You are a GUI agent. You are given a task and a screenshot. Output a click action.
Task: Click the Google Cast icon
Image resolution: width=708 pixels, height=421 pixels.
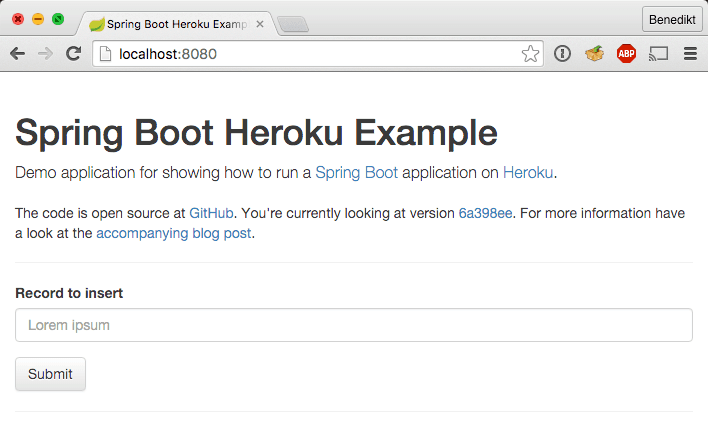click(x=658, y=54)
